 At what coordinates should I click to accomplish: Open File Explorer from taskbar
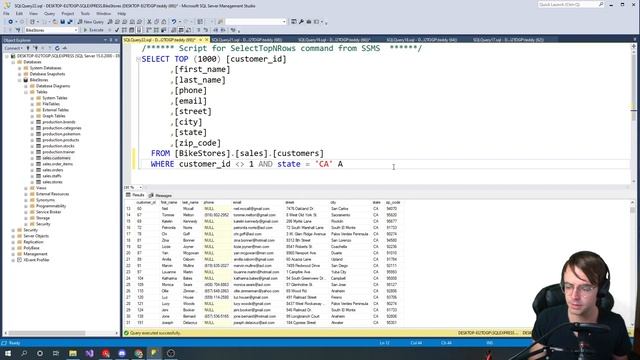(73, 353)
